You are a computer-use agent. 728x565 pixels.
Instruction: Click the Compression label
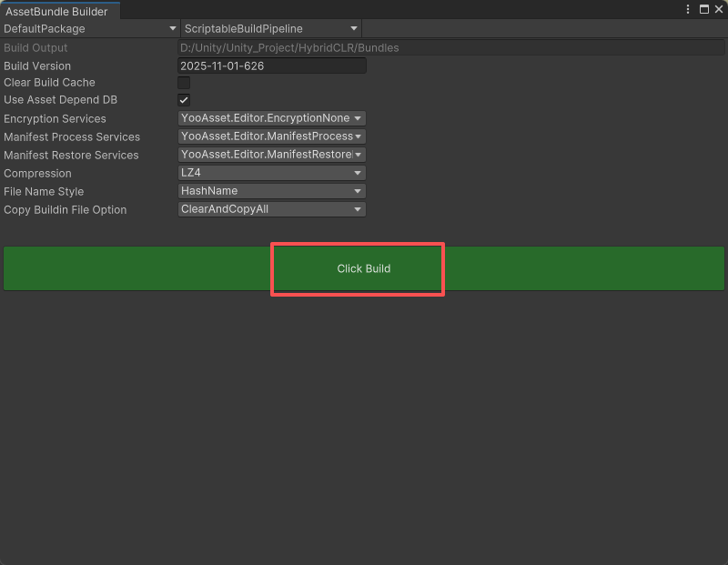37,173
